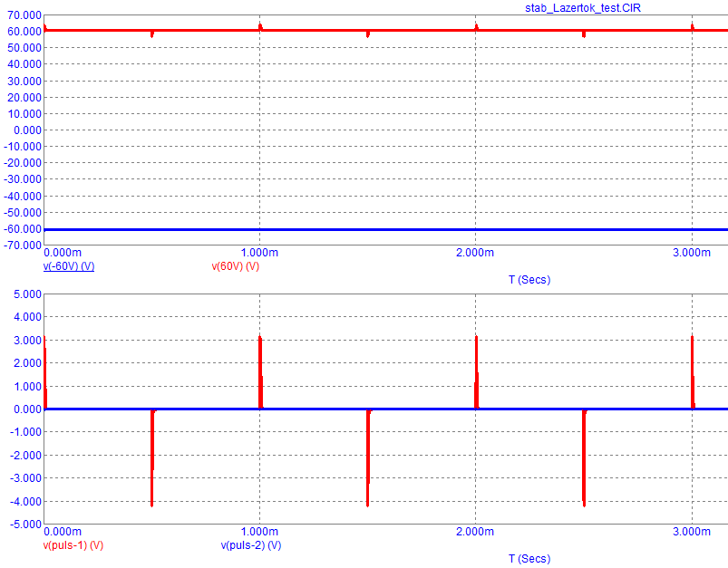
Task: Click the 5.000 Y-axis value
Action: tap(28, 294)
